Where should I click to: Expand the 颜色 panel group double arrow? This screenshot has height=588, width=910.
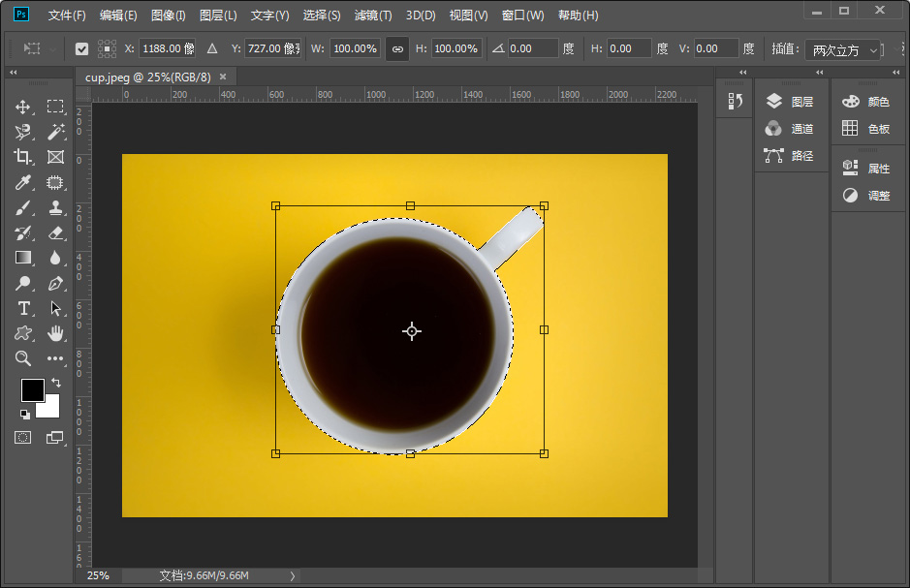coord(895,73)
